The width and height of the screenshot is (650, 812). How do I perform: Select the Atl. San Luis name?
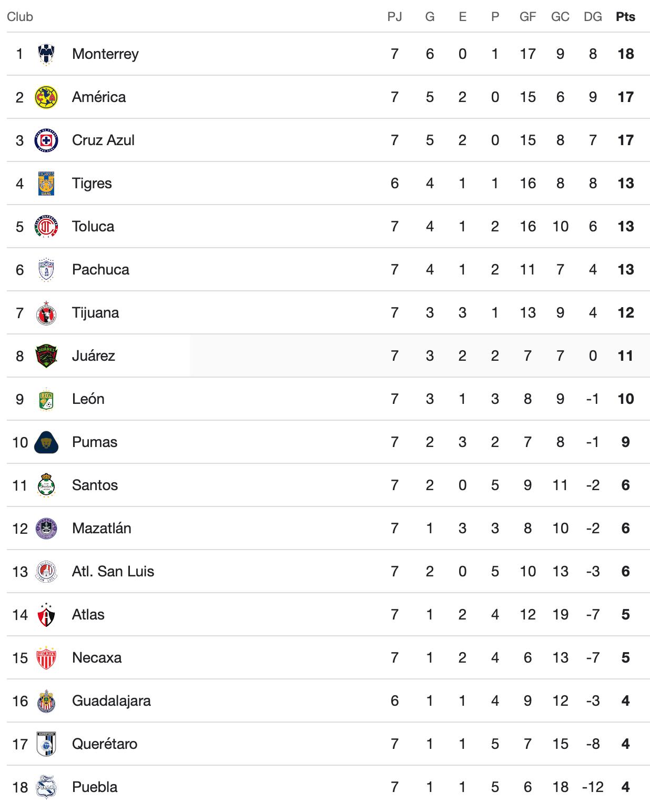pos(113,572)
